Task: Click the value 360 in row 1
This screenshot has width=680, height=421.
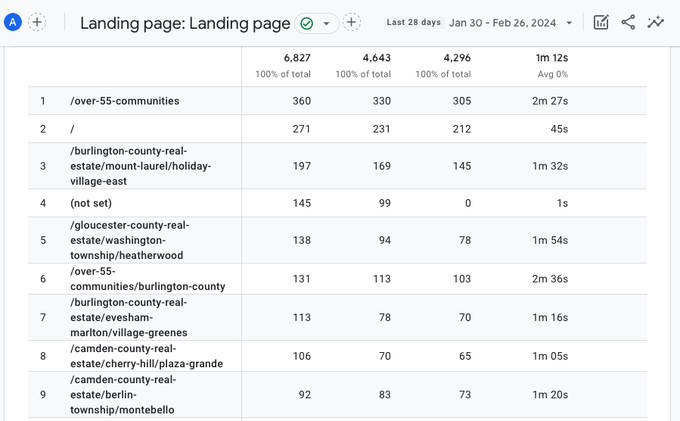Action: tap(301, 101)
